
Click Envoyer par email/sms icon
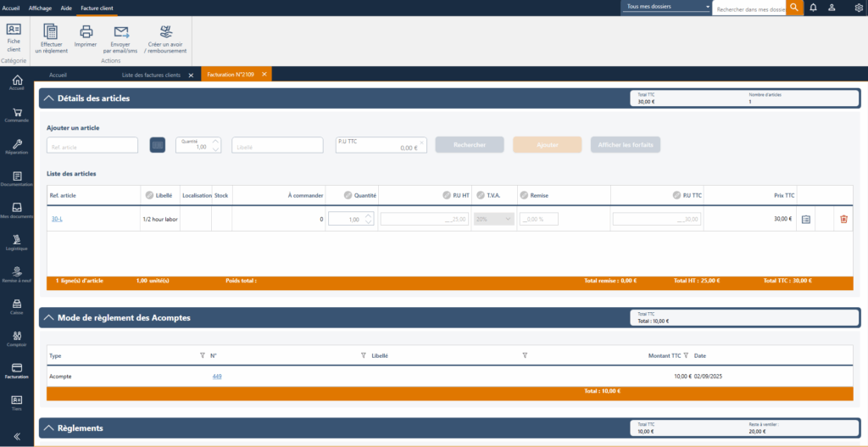coord(121,33)
